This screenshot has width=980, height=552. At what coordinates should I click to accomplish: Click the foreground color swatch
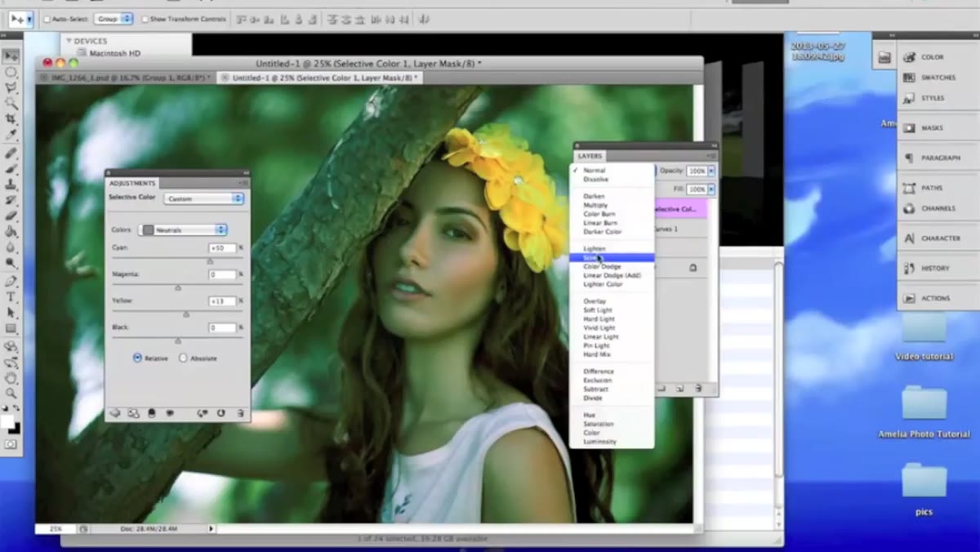click(7, 421)
